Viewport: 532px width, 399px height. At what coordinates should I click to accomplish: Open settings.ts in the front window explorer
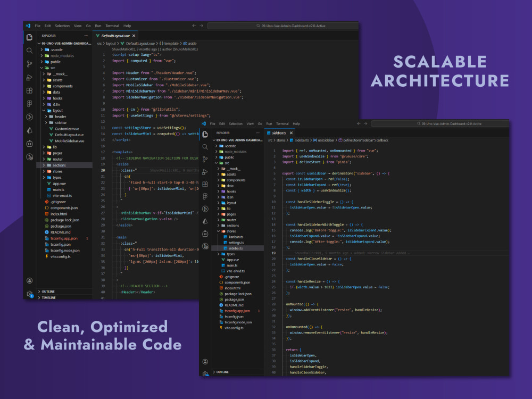237,243
